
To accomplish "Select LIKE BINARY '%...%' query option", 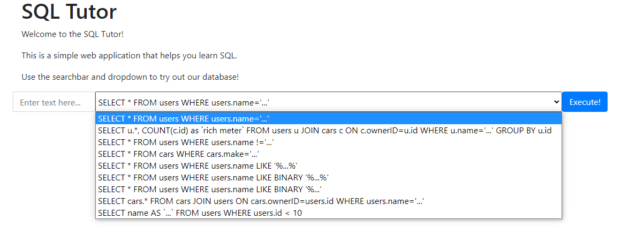I will click(x=329, y=177).
